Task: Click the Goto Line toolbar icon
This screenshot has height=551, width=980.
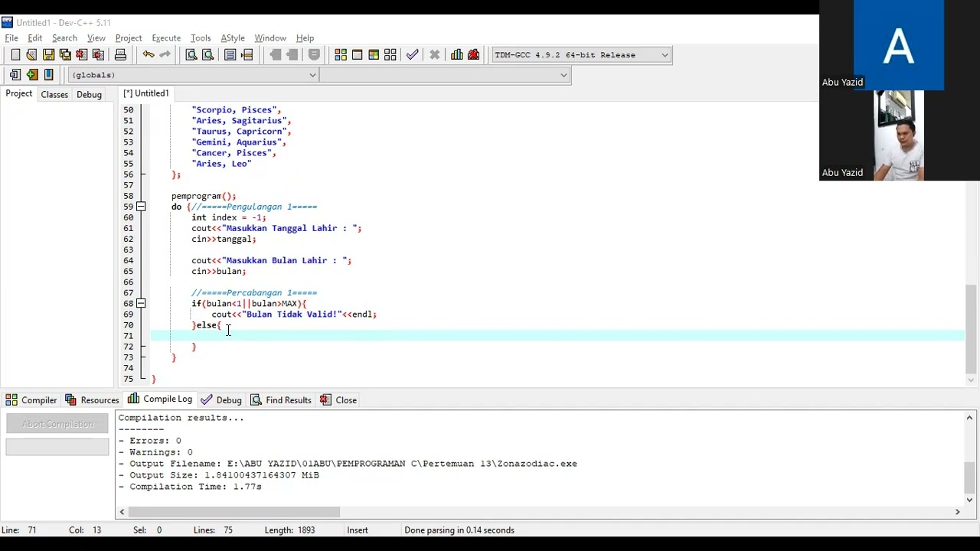Action: pos(247,54)
